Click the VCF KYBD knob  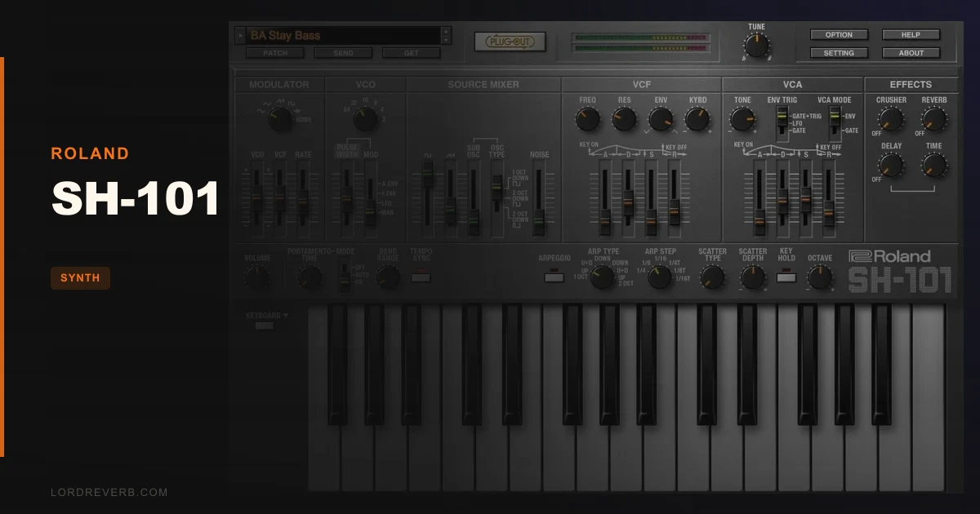(697, 120)
